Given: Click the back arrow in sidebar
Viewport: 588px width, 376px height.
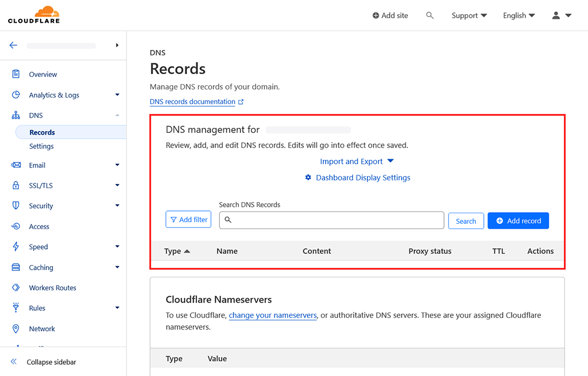Looking at the screenshot, I should [14, 45].
